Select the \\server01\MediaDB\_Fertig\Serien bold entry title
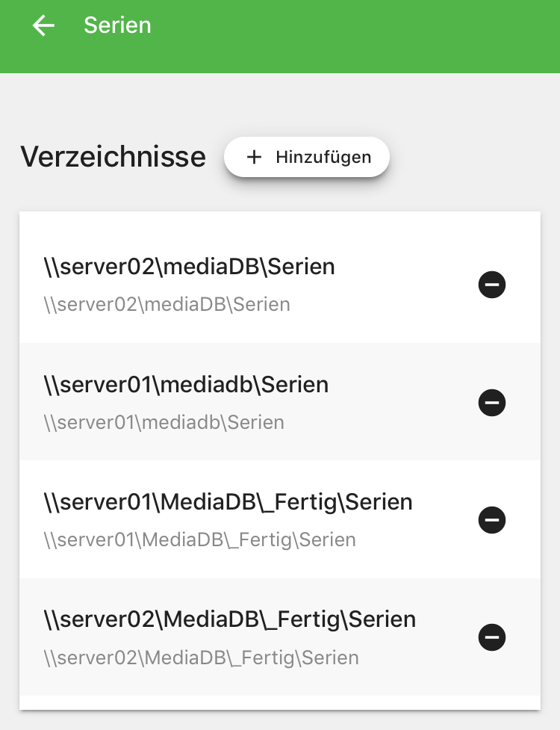560x730 pixels. (228, 502)
